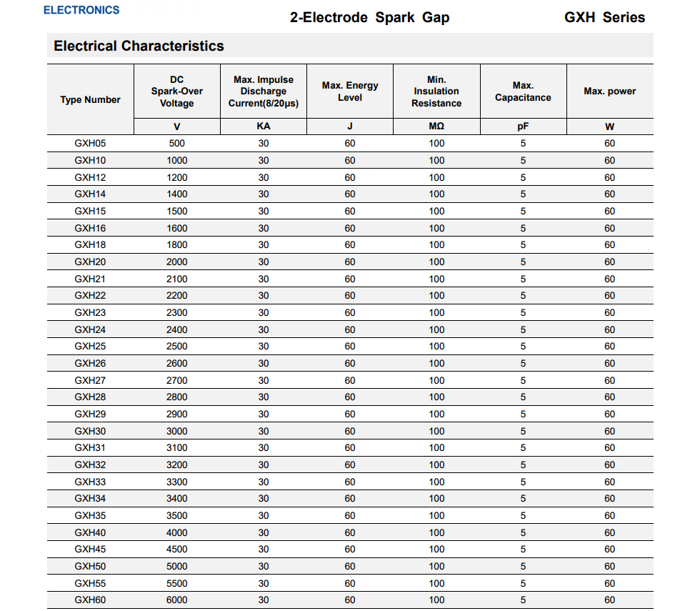Click the 'Type Number' column header
This screenshot has width=700, height=611.
click(90, 100)
